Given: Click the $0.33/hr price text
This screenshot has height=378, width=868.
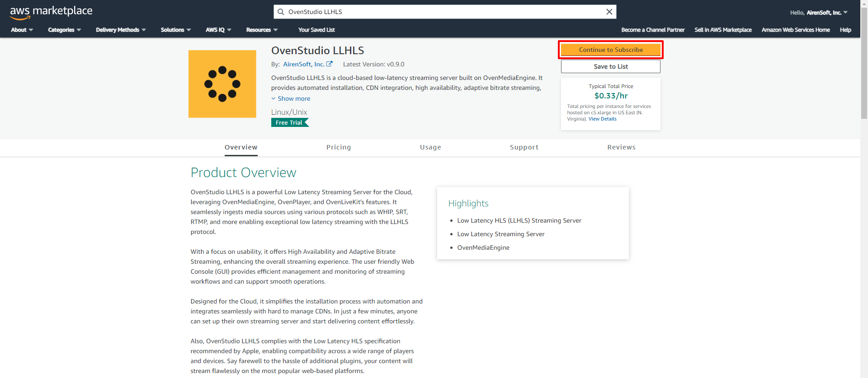Looking at the screenshot, I should (x=611, y=96).
